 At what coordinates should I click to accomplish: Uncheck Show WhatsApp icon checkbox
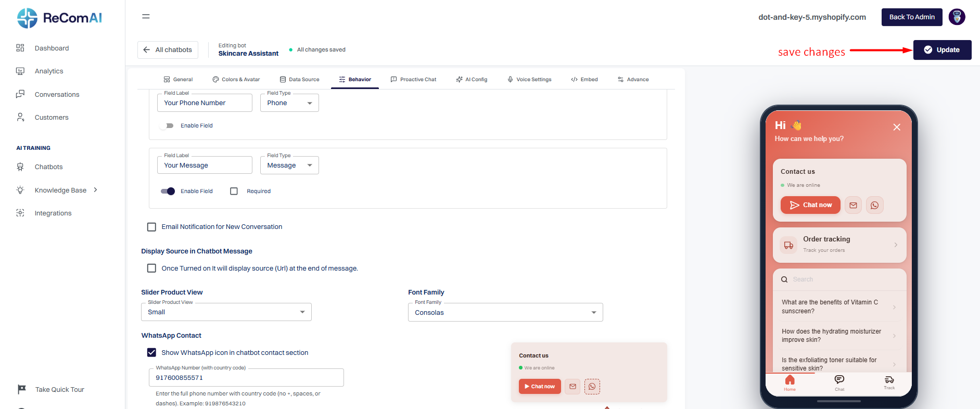[151, 352]
